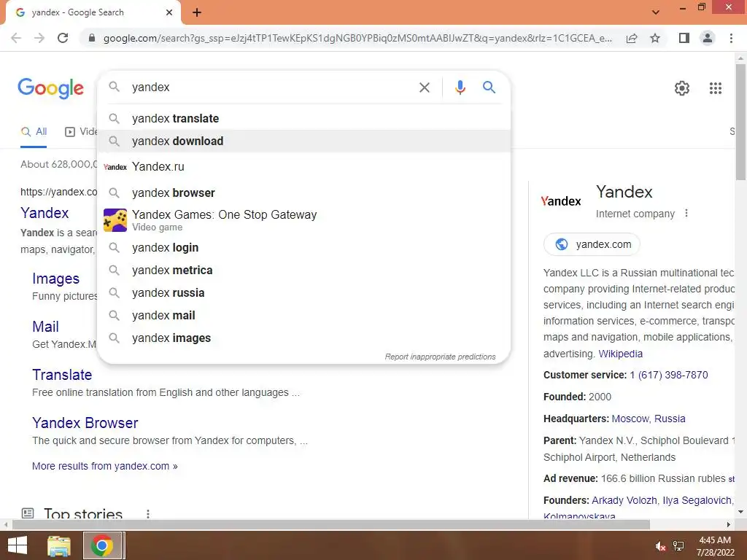Viewport: 747px width, 560px height.
Task: Click Report inappropriate predictions
Action: (440, 357)
